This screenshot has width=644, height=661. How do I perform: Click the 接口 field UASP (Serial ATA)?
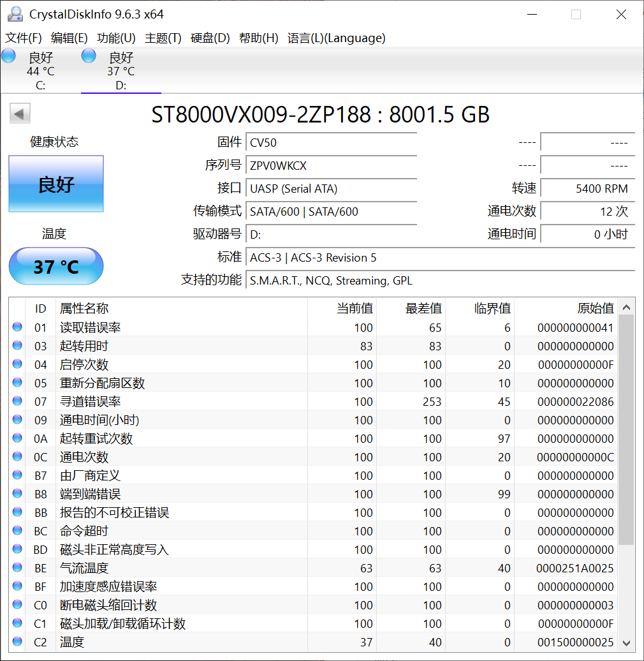(x=331, y=188)
